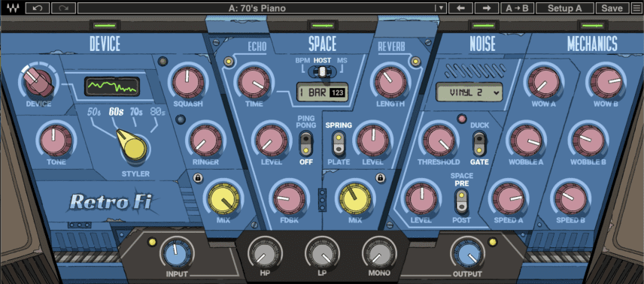
Task: Save the preset with the Save button
Action: click(612, 8)
